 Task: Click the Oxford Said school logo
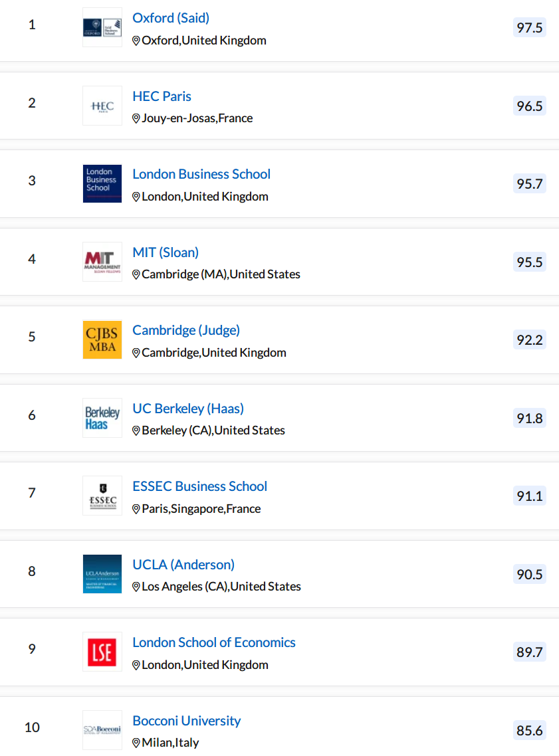click(102, 27)
